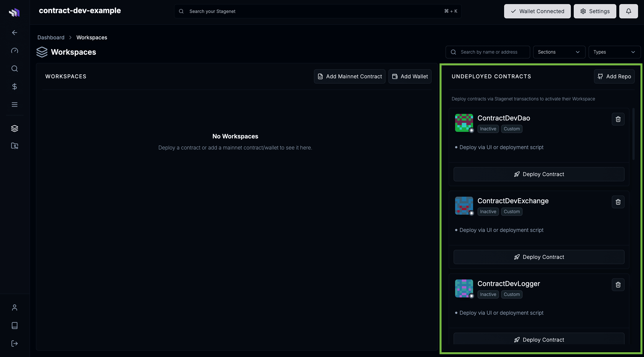Deploy Contract for ContractDevDao

click(x=539, y=174)
